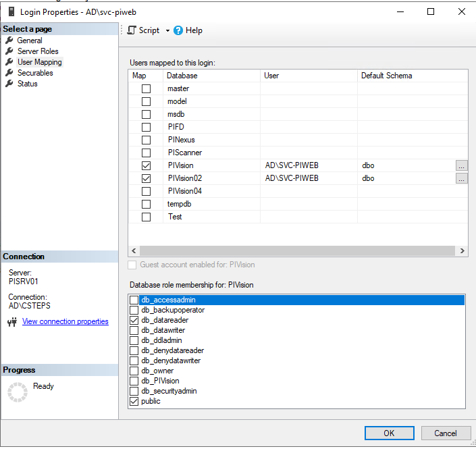Click the wrench icon beside Server Roles

pos(9,51)
